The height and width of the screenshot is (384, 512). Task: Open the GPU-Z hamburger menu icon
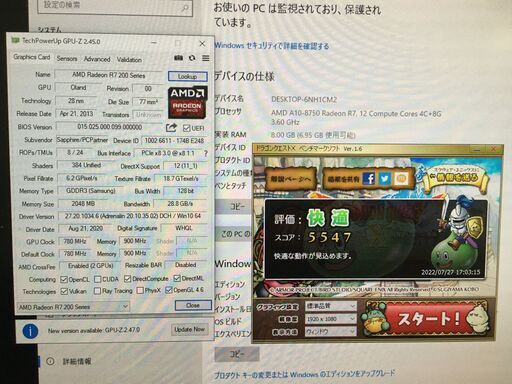pos(206,58)
